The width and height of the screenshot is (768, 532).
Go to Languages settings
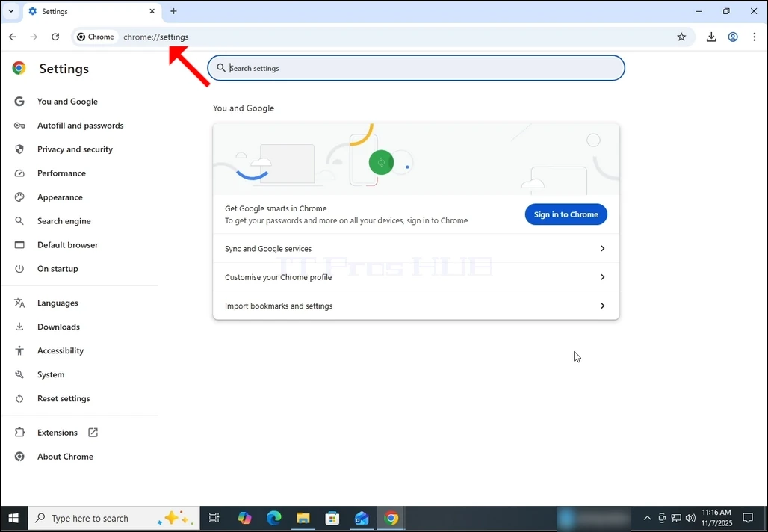(58, 303)
